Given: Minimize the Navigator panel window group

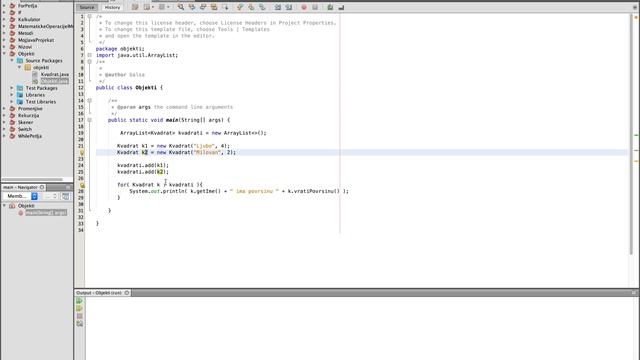Looking at the screenshot, I should pyautogui.click(x=68, y=187).
